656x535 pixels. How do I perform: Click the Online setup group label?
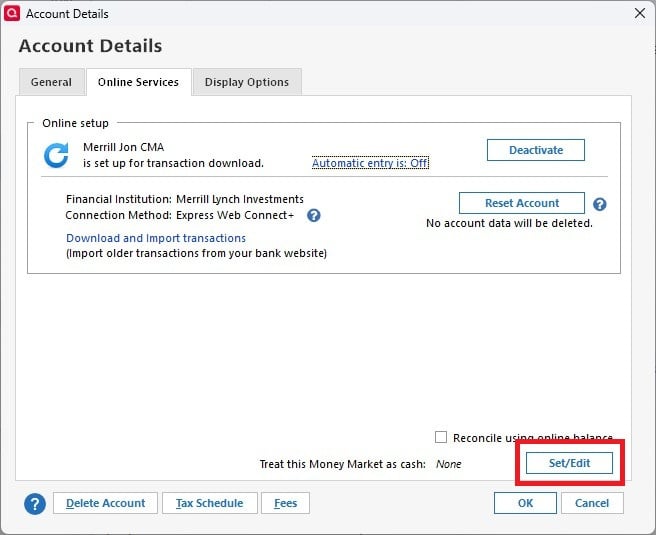point(75,123)
